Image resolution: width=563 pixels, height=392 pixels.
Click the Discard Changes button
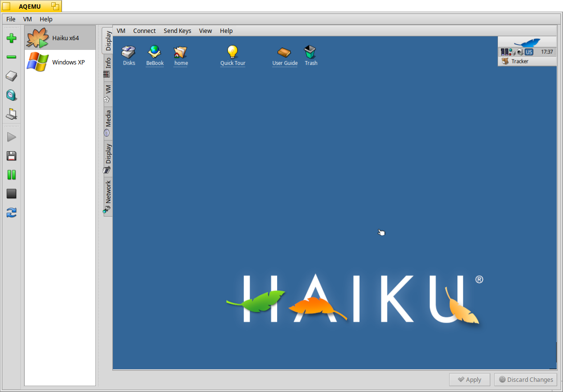(526, 379)
